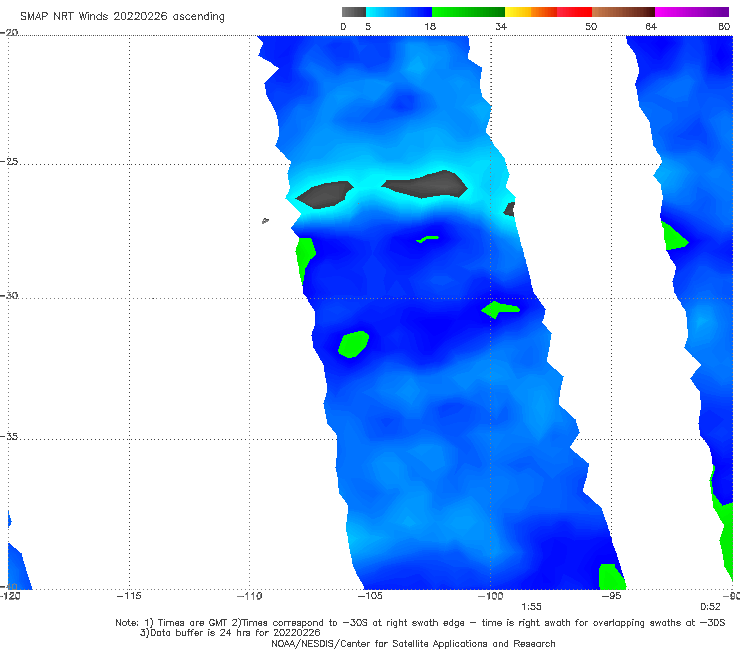Click the 'Times are GMT' note line
740x650 pixels.
(x=420, y=623)
